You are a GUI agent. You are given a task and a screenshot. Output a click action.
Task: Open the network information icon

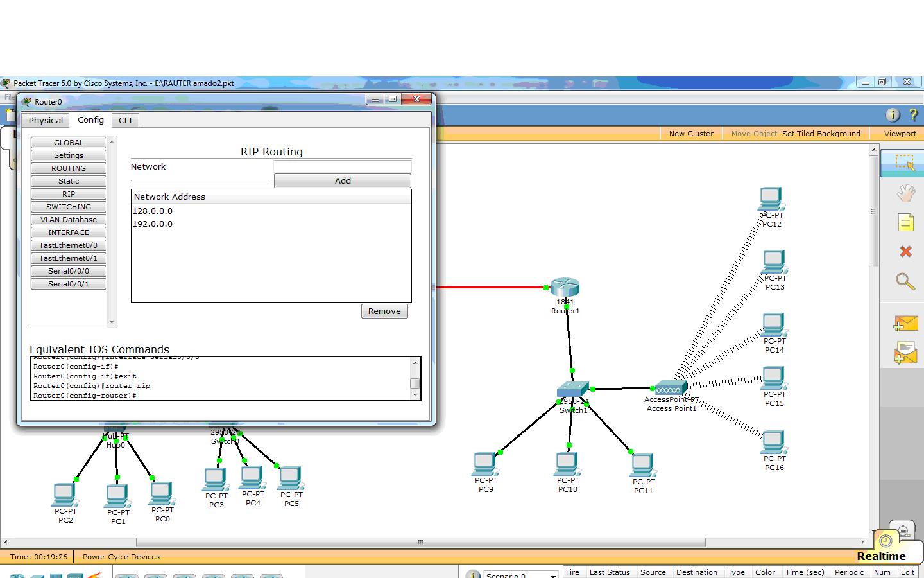coord(893,115)
